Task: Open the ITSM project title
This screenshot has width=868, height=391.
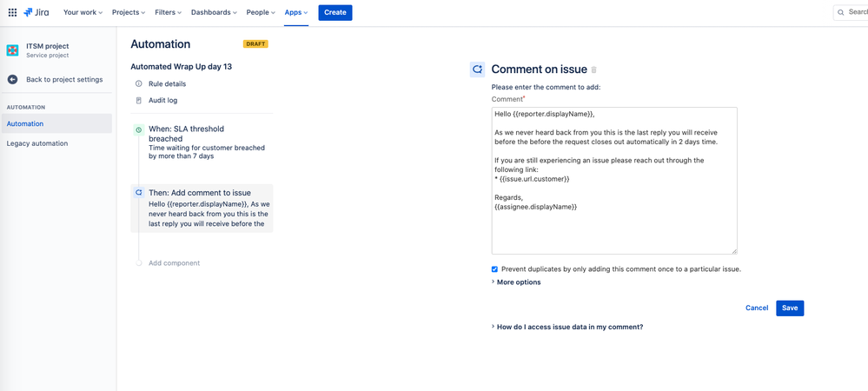Action: pyautogui.click(x=48, y=47)
